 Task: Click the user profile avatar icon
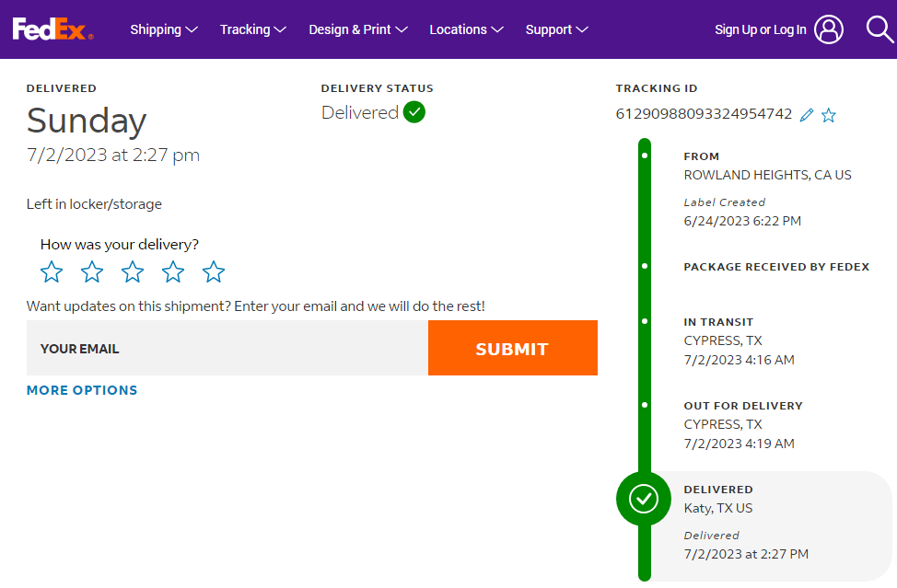[829, 29]
